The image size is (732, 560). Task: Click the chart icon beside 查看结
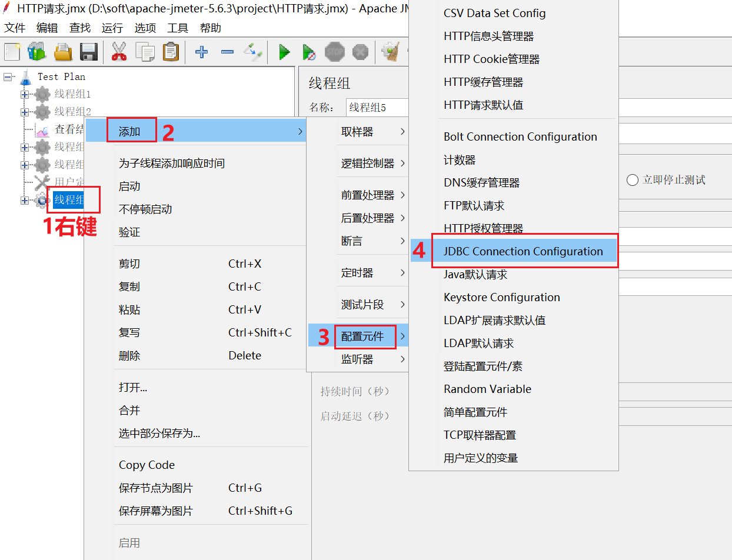point(42,130)
